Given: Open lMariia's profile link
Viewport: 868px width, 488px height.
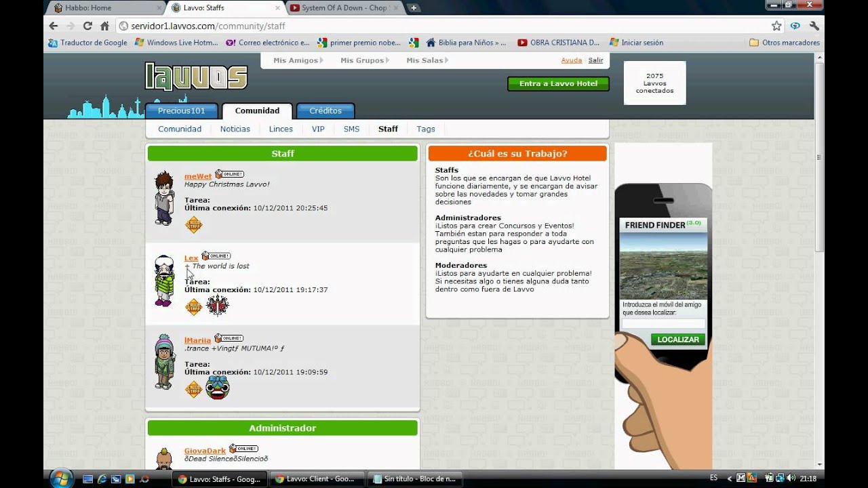Looking at the screenshot, I should (x=198, y=340).
